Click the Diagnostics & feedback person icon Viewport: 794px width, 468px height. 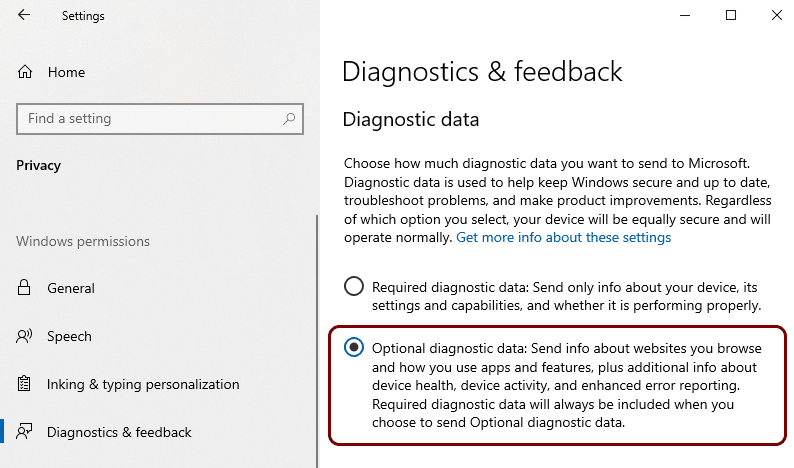point(24,432)
